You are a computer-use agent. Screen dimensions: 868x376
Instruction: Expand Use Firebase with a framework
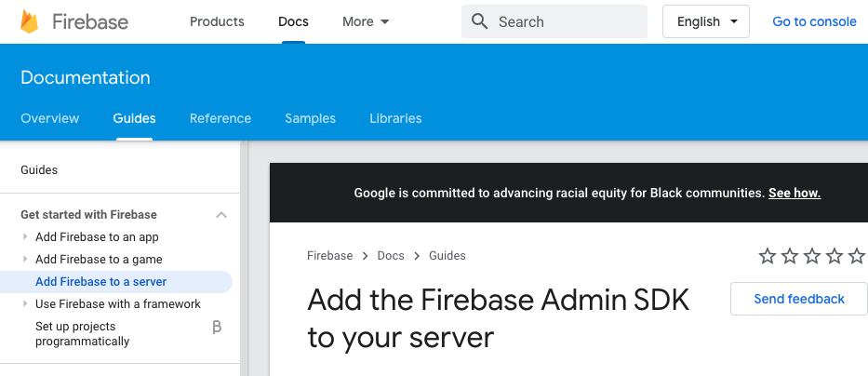tap(25, 303)
